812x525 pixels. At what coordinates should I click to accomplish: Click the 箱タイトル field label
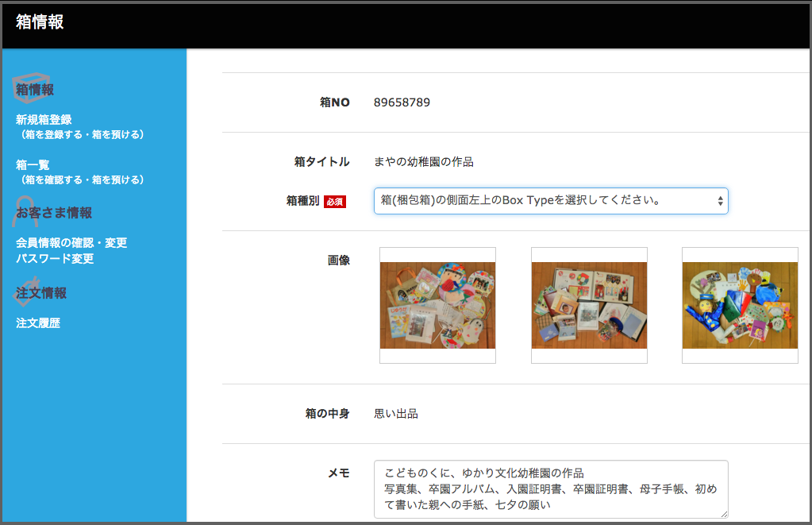coord(322,162)
